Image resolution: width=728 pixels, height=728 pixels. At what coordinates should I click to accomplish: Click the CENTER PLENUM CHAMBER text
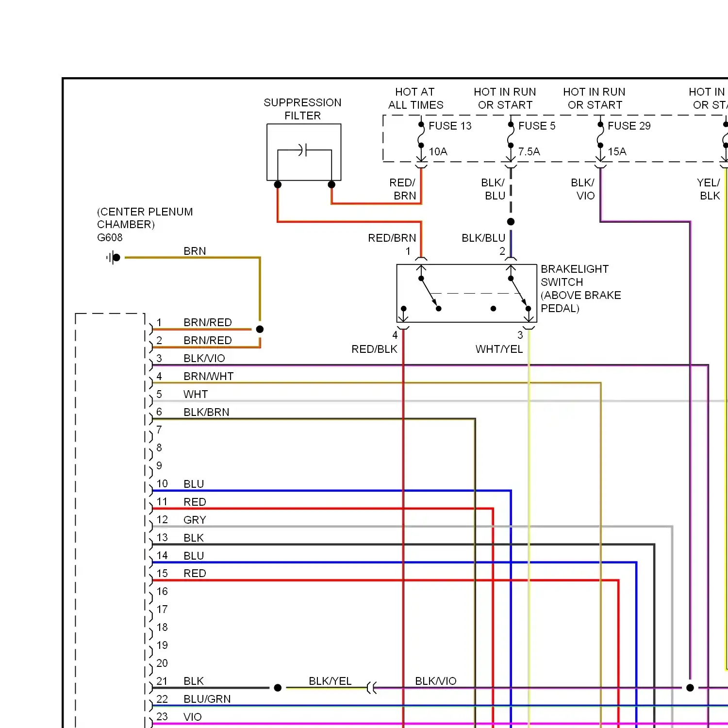coord(145,218)
